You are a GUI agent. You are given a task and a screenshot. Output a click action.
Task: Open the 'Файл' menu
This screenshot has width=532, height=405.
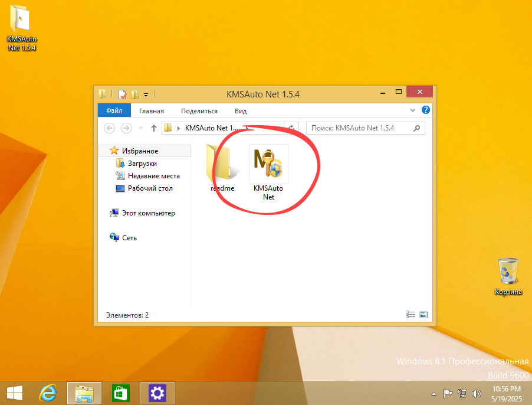tap(114, 110)
